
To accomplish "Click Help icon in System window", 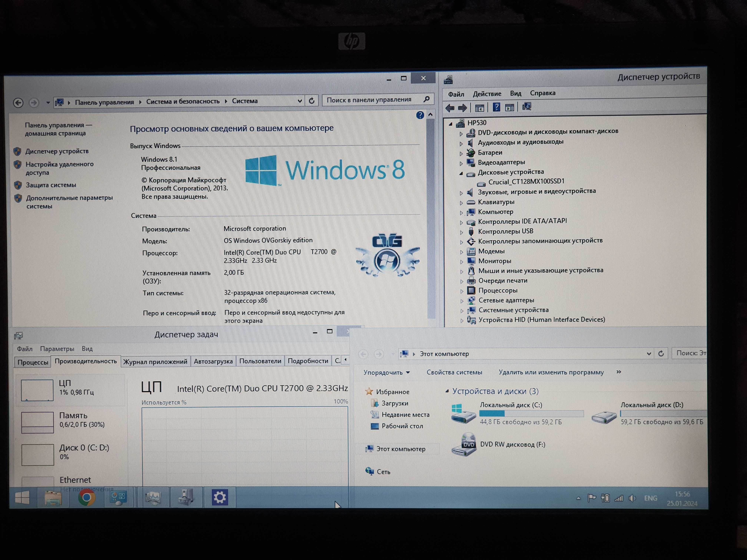I will 420,115.
